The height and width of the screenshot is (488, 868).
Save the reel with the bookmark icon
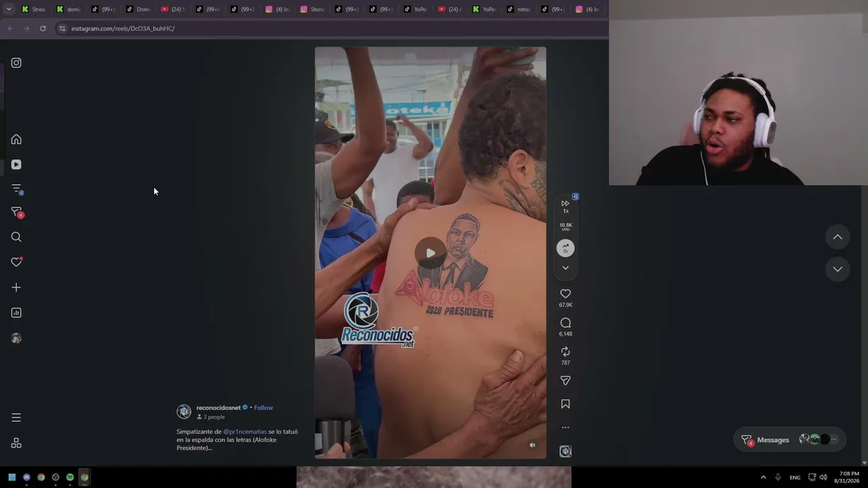(x=566, y=404)
